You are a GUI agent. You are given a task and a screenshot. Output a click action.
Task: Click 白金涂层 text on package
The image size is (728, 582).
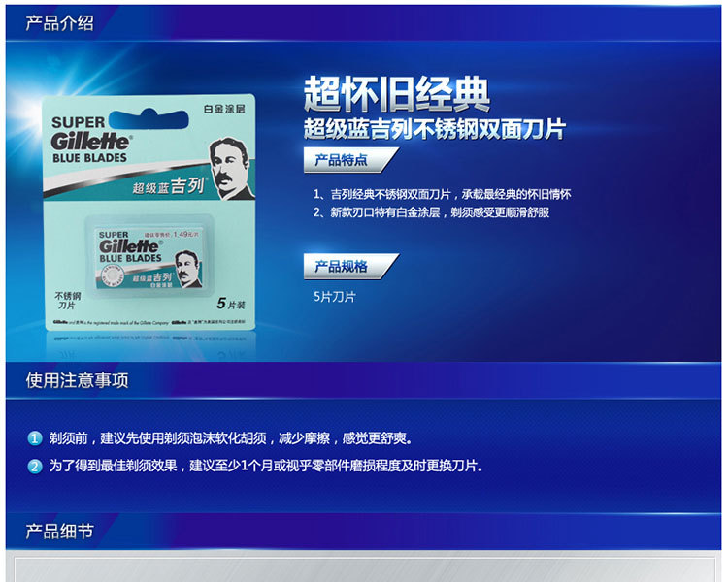point(224,109)
